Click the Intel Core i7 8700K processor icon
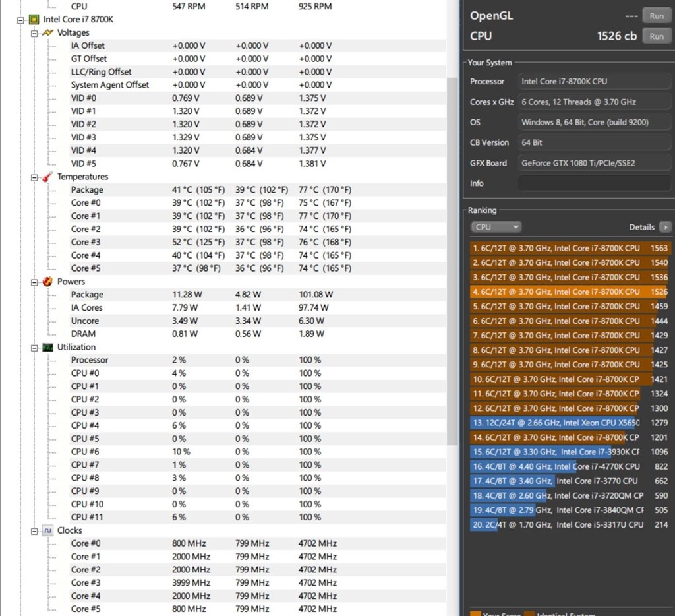 pyautogui.click(x=34, y=19)
